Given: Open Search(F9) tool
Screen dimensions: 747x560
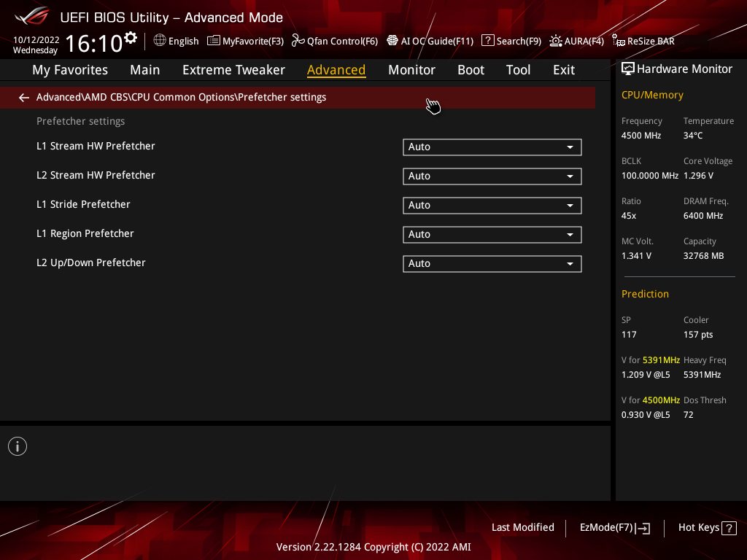Looking at the screenshot, I should (511, 41).
